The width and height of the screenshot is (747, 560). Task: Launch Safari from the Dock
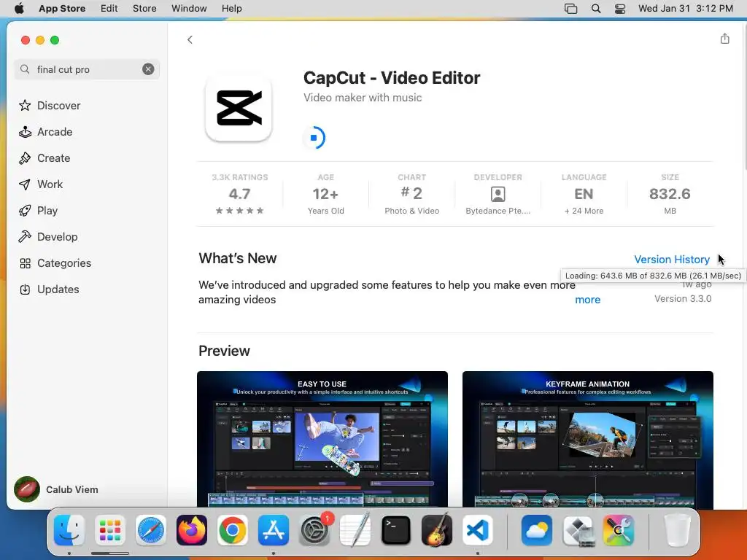tap(151, 530)
